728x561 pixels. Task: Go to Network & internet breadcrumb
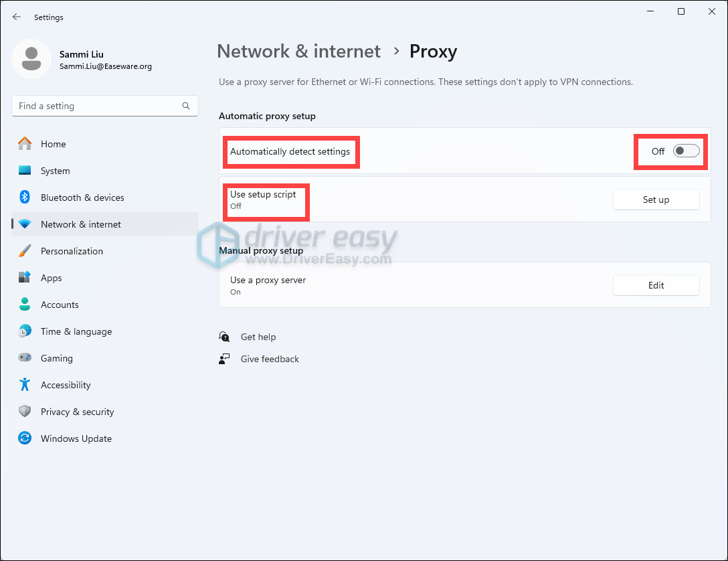click(299, 51)
